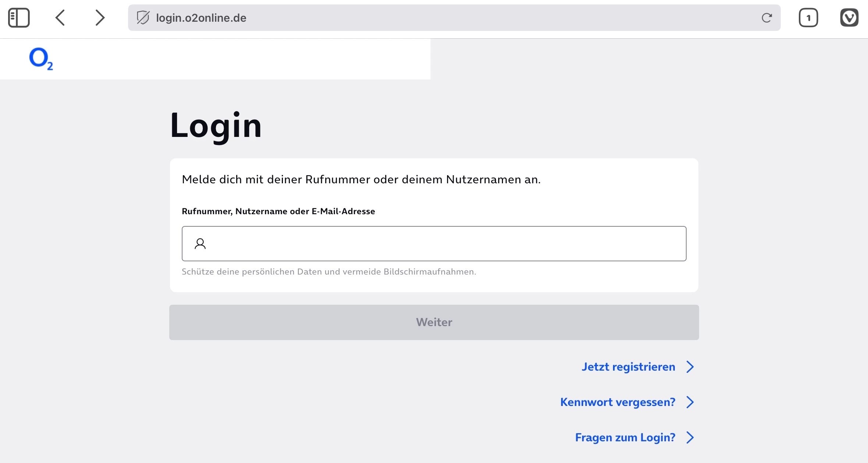This screenshot has height=463, width=868.
Task: Click the Login heading text
Action: pos(216,126)
